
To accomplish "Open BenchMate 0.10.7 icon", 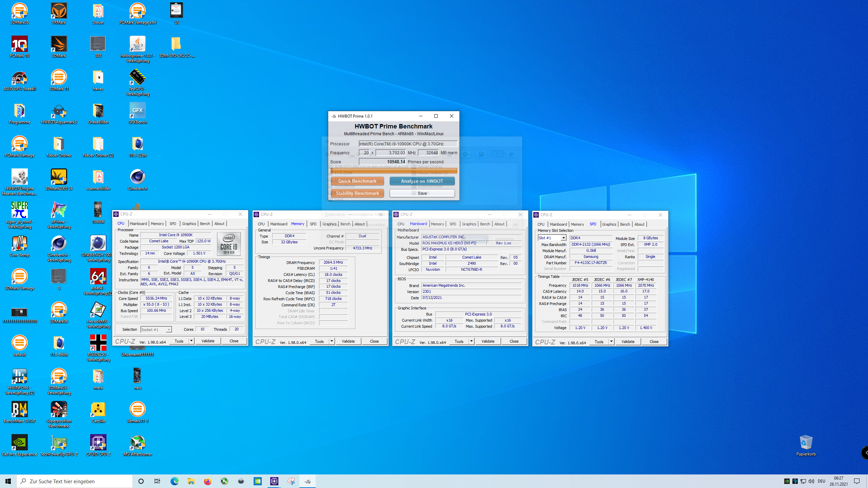I will click(x=19, y=412).
